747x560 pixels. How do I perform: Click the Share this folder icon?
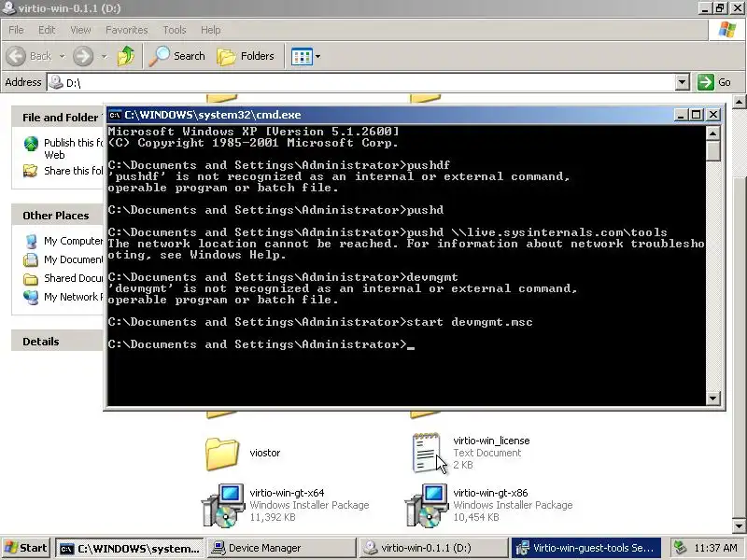[31, 171]
